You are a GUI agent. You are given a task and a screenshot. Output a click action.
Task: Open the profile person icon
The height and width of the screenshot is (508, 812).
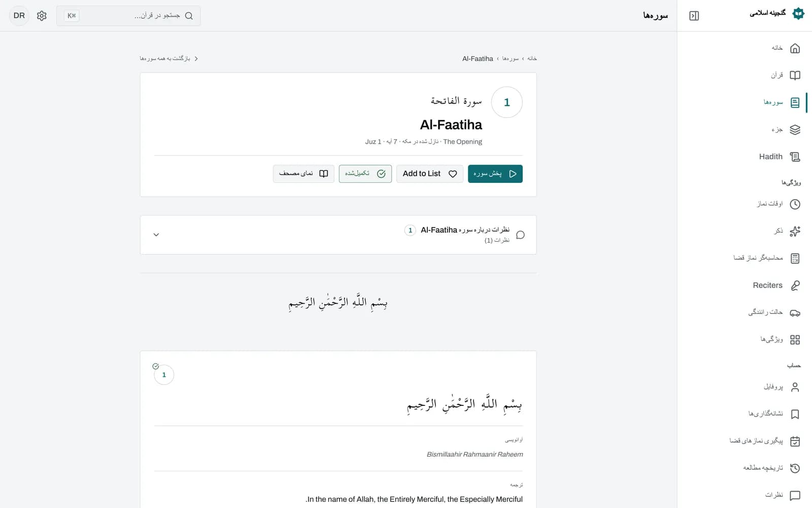tap(795, 387)
